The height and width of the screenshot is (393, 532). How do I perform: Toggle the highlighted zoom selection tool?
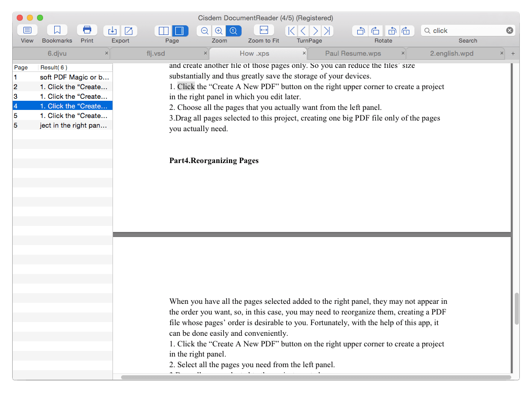(x=234, y=30)
